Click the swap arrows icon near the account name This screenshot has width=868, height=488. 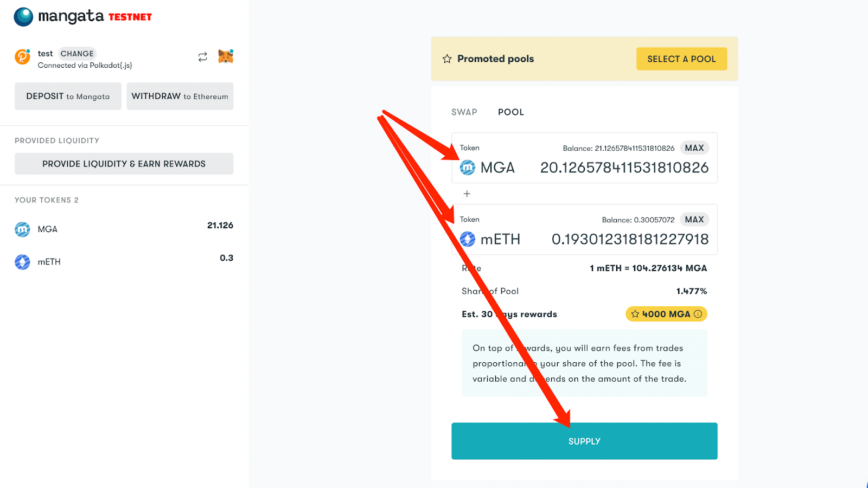[202, 57]
